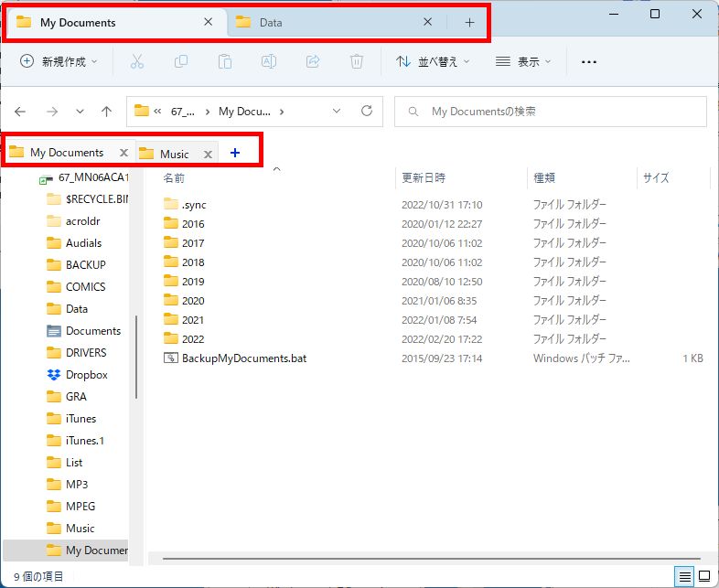Sort by 名前 column header

(x=174, y=177)
